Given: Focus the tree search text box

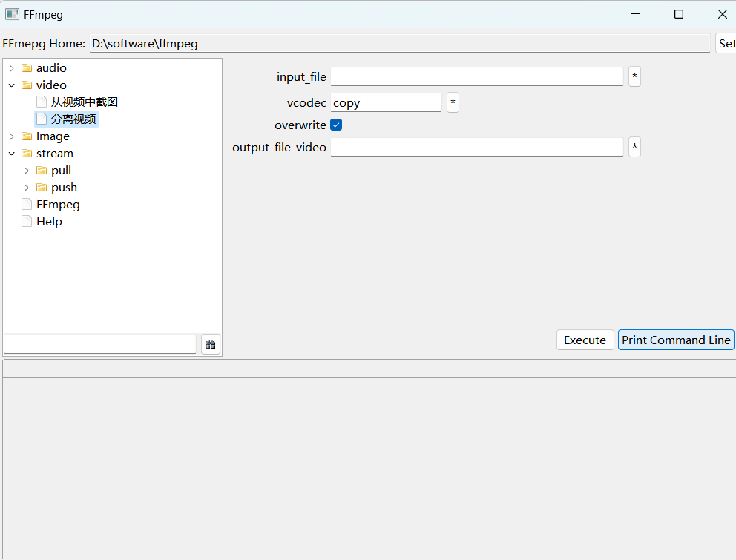Looking at the screenshot, I should pos(100,344).
